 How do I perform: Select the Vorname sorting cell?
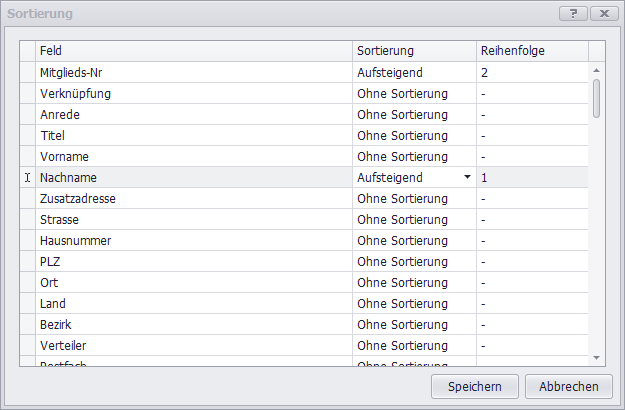click(414, 156)
